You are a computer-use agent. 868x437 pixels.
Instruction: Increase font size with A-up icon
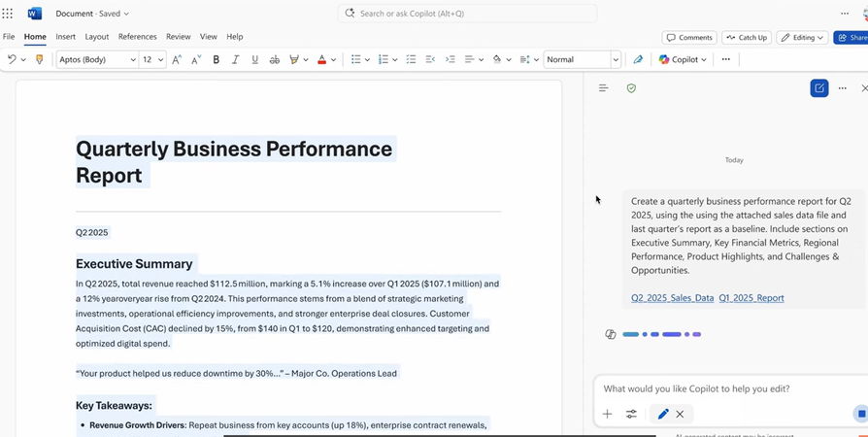tap(177, 60)
